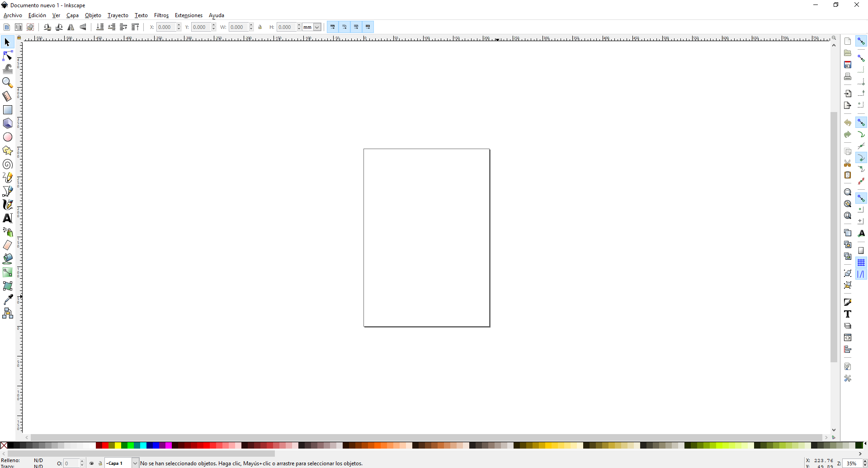Select the Paint Bucket fill tool

point(7,259)
